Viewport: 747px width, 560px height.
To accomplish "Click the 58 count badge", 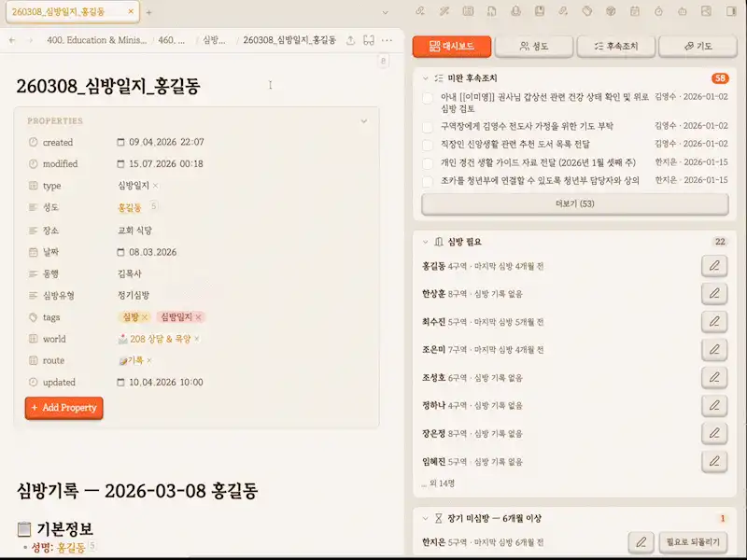I will (x=720, y=78).
